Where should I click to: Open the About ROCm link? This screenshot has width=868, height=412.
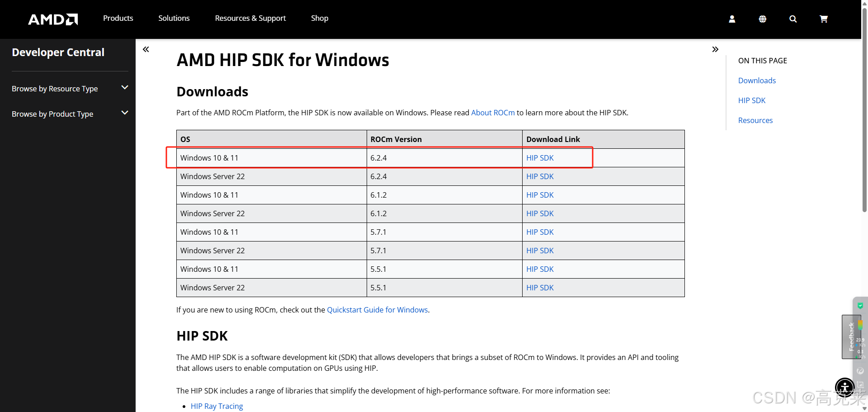493,113
